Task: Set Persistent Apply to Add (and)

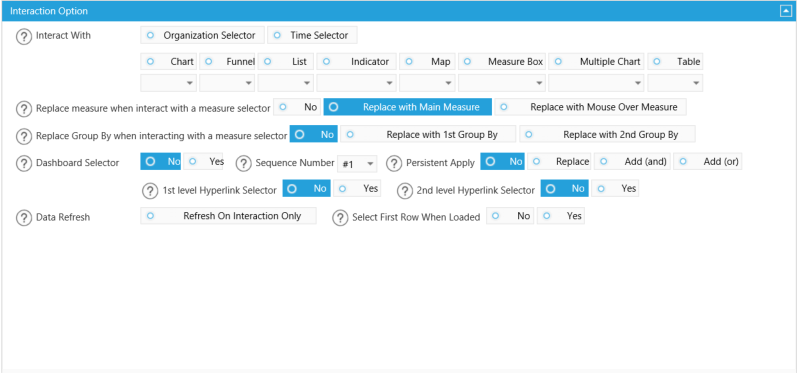Action: click(x=632, y=161)
